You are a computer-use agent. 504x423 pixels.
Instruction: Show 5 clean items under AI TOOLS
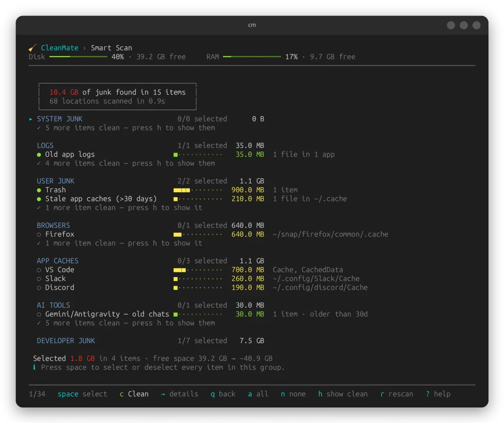coord(126,323)
